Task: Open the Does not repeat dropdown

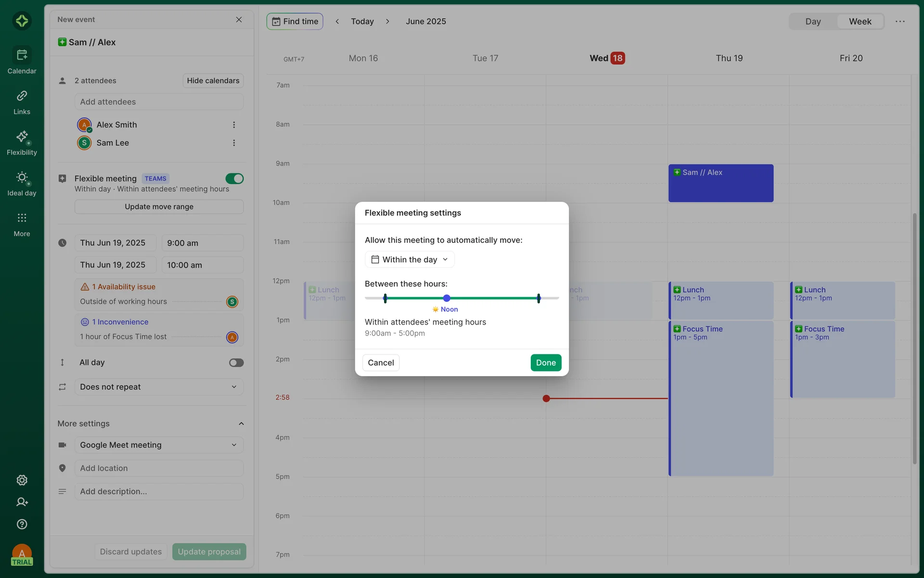Action: [159, 387]
